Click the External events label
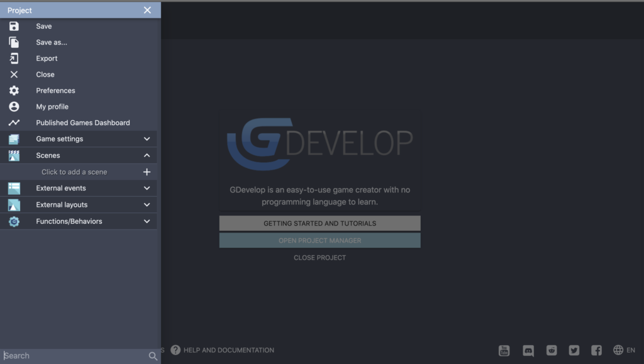The width and height of the screenshot is (644, 364). (61, 189)
